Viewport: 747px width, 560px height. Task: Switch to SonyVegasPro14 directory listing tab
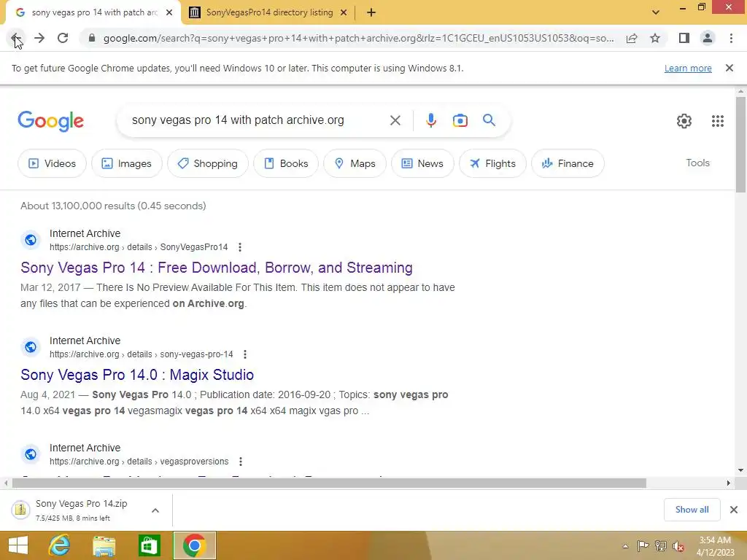[x=269, y=12]
